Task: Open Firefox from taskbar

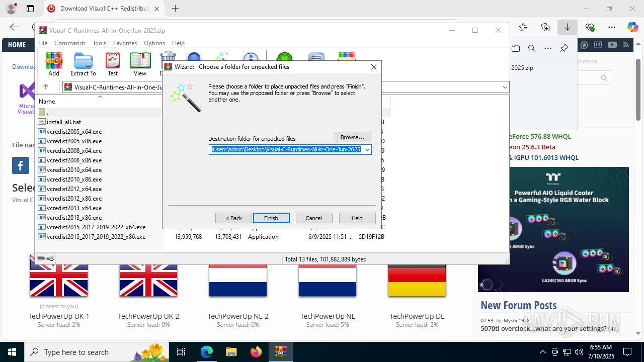Action: coord(256,352)
